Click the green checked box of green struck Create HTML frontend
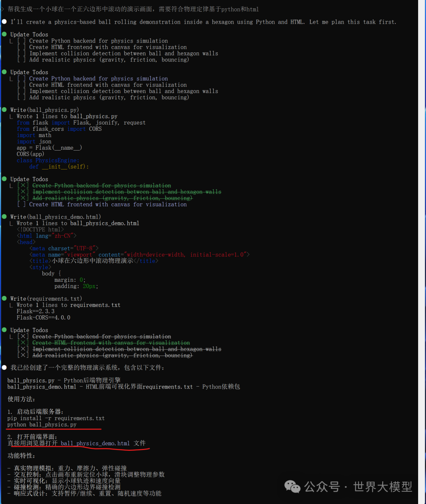This screenshot has width=426, height=504. pyautogui.click(x=23, y=343)
